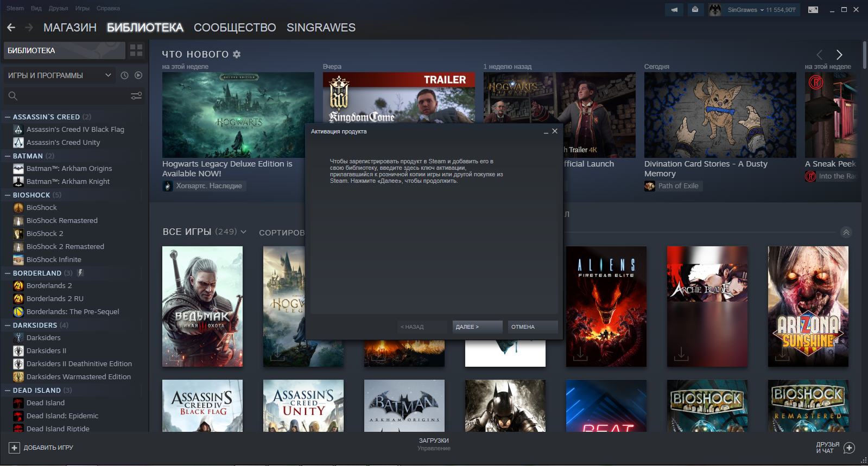
Task: Go to the СООБЩЕСТВО tab
Action: (235, 28)
